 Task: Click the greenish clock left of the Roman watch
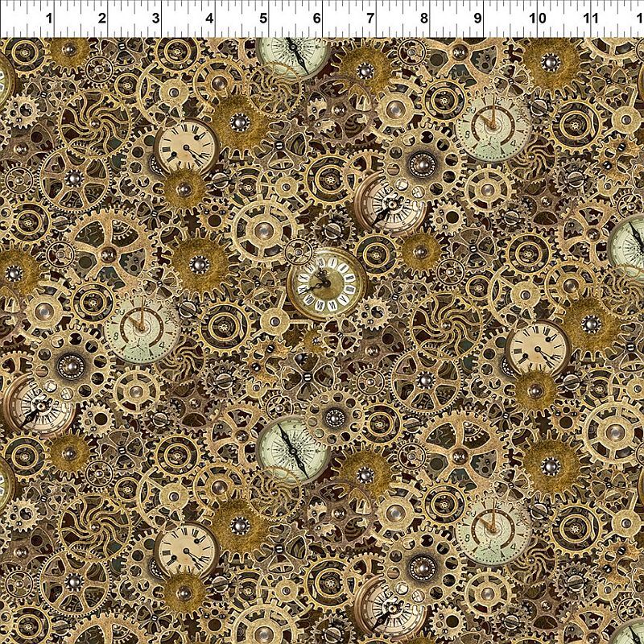point(141,326)
